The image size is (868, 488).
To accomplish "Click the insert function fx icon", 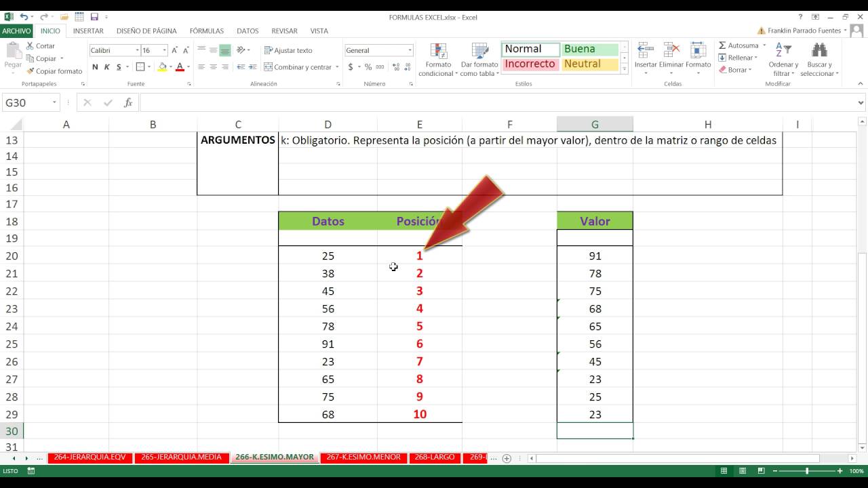I will coord(128,102).
